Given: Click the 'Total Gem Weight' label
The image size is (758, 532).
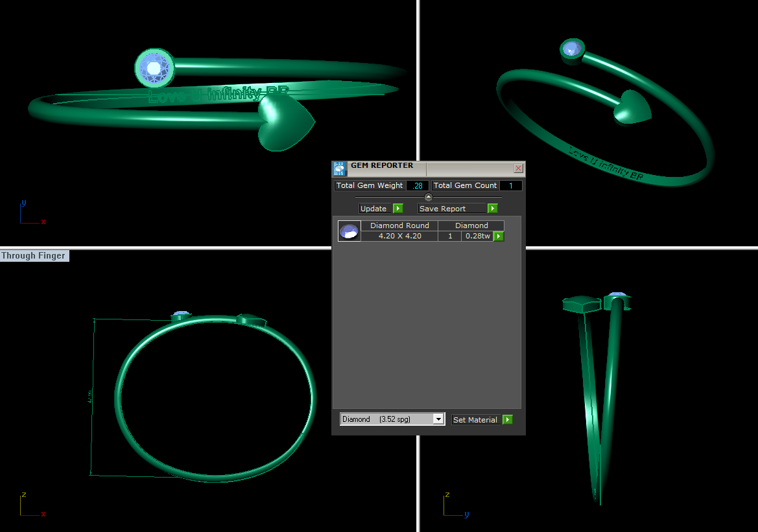Looking at the screenshot, I should [x=370, y=185].
